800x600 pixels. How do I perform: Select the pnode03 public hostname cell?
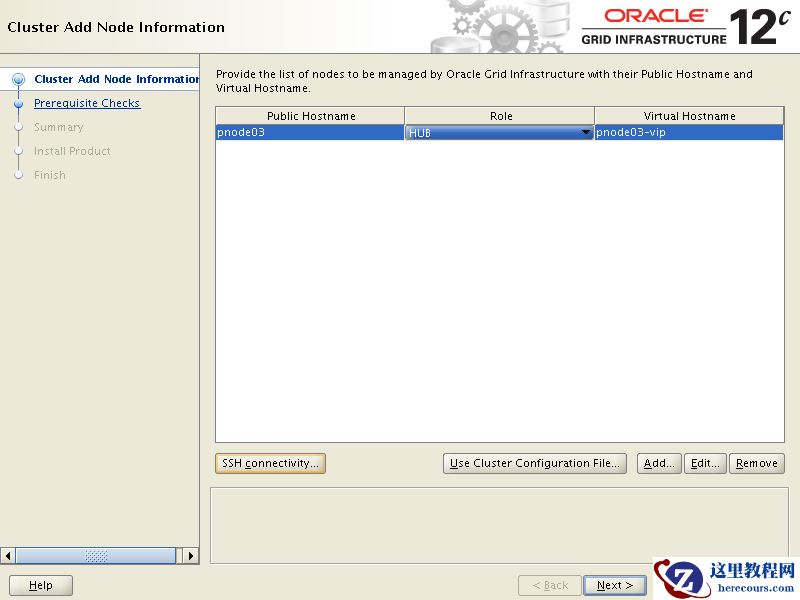coord(310,132)
